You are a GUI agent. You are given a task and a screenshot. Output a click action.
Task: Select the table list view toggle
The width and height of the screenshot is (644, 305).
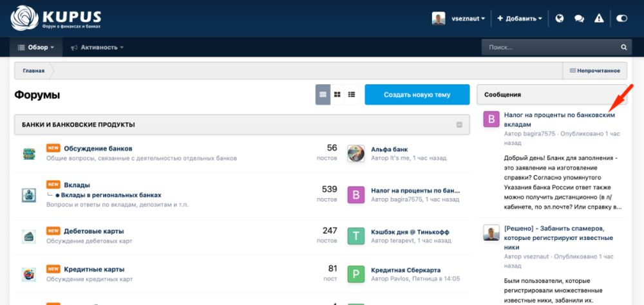point(323,95)
